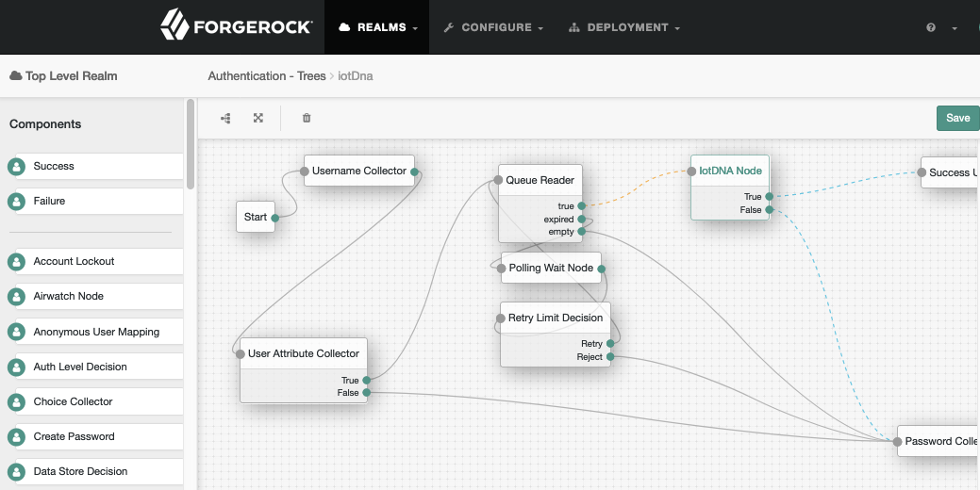Viewport: 980px width, 490px height.
Task: Select the Anonymous User Mapping icon
Action: [x=16, y=332]
